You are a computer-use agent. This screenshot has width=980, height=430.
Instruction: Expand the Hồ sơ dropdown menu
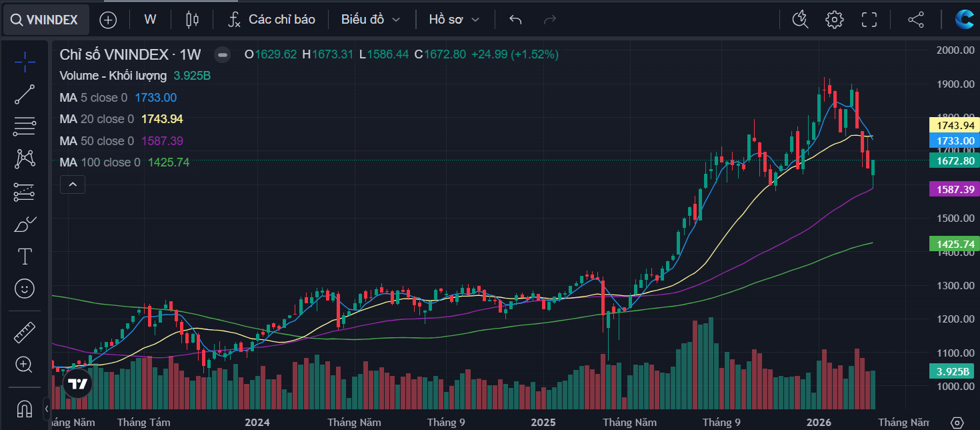pos(454,19)
